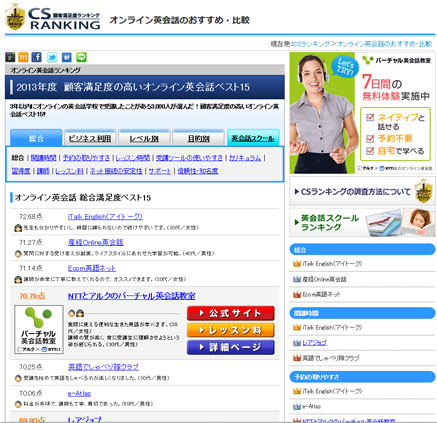Image resolution: width=437 pixels, height=423 pixels.
Task: Click the blue 総合 header in the sidebar
Action: point(362,250)
